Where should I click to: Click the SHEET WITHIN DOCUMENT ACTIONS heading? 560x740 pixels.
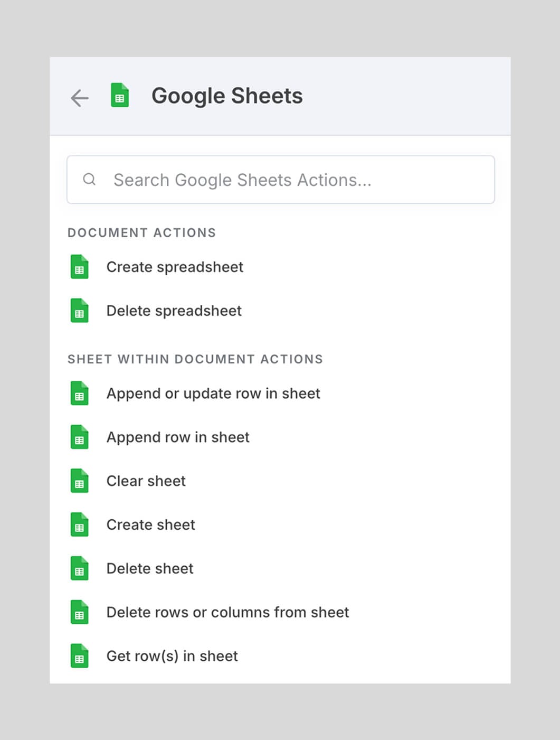pyautogui.click(x=195, y=359)
